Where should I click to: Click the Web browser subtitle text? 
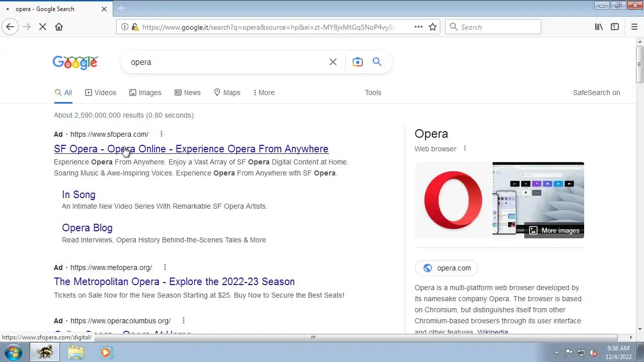click(435, 149)
